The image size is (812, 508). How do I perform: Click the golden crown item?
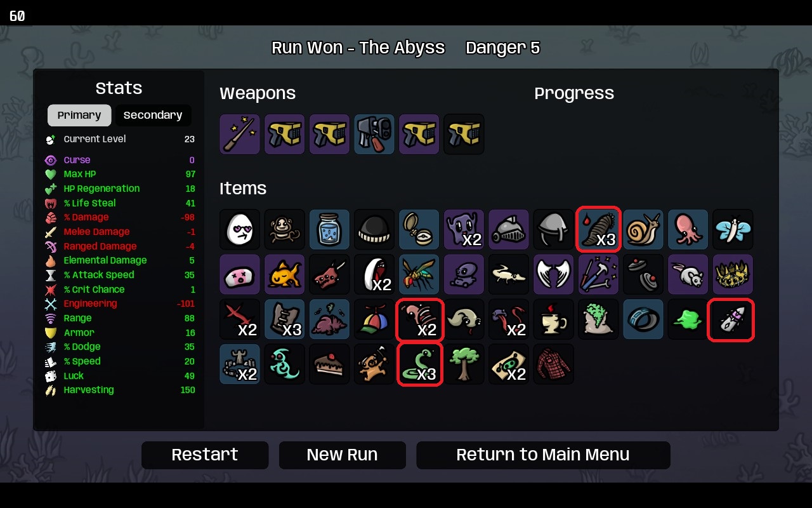pos(733,274)
